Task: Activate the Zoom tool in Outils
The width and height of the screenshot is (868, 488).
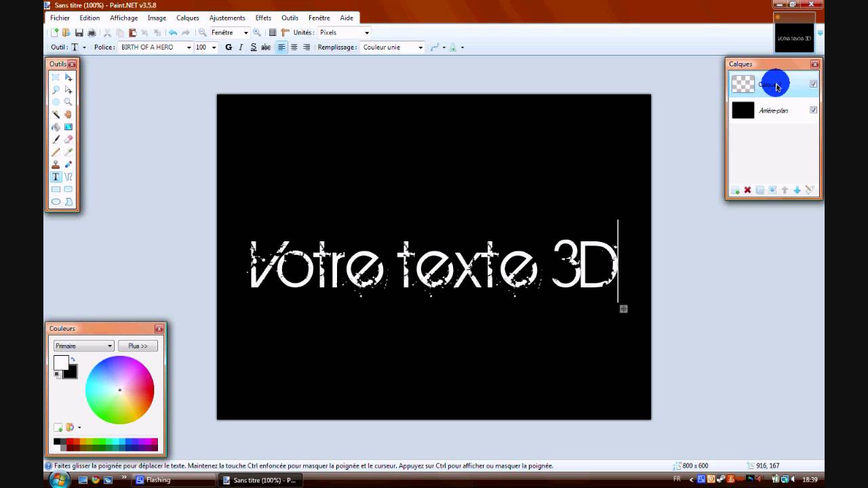Action: pos(68,102)
